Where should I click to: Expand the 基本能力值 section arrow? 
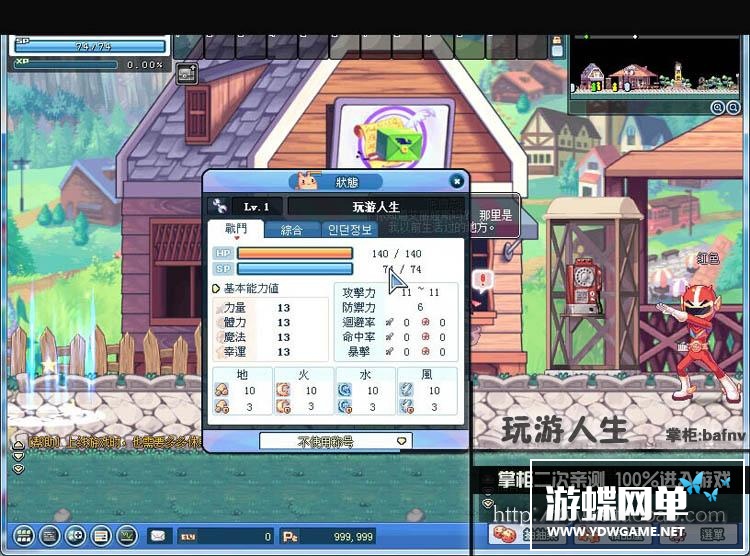click(x=216, y=289)
